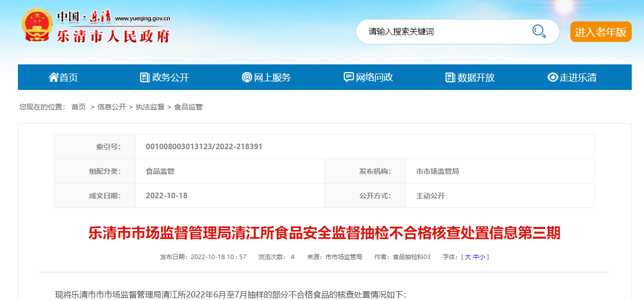
Task: Set font size to 大
Action: coord(468,257)
